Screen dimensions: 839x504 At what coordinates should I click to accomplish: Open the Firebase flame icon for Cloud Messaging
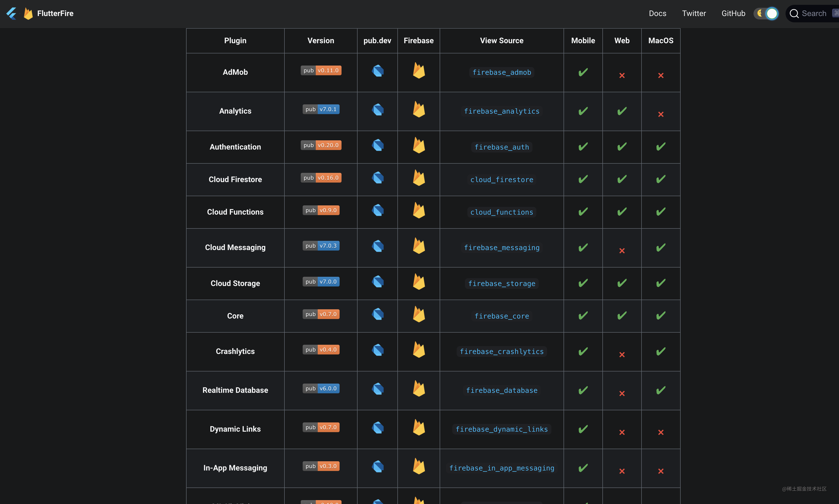point(419,246)
